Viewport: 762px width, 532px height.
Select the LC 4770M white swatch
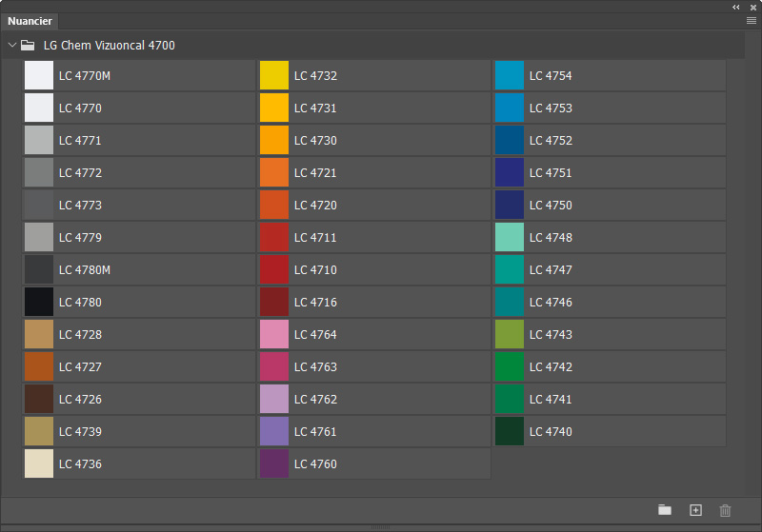(39, 75)
